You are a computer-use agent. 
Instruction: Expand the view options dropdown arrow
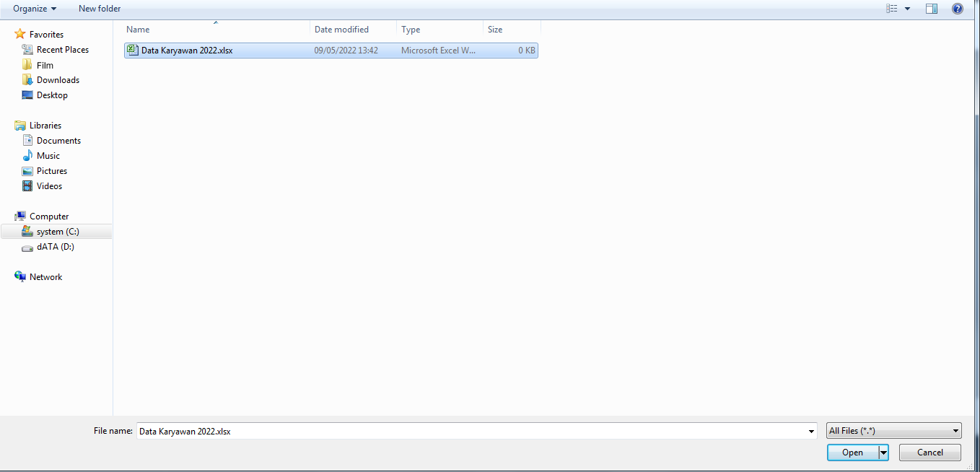907,9
